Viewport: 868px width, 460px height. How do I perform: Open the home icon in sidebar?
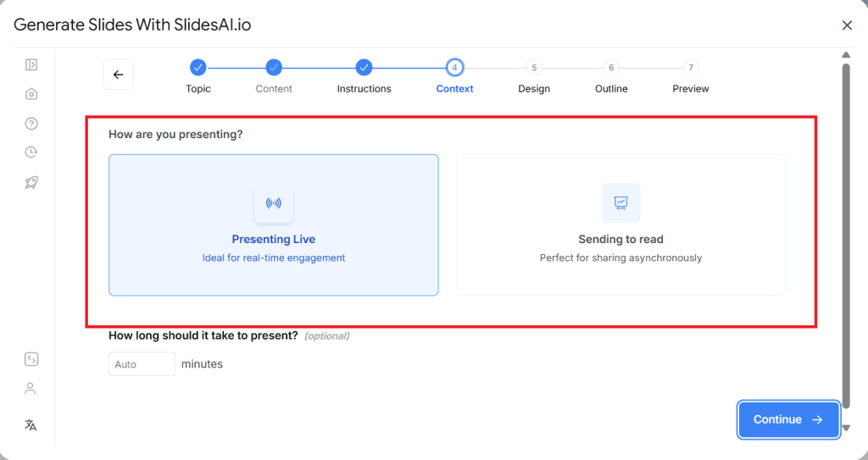point(31,94)
